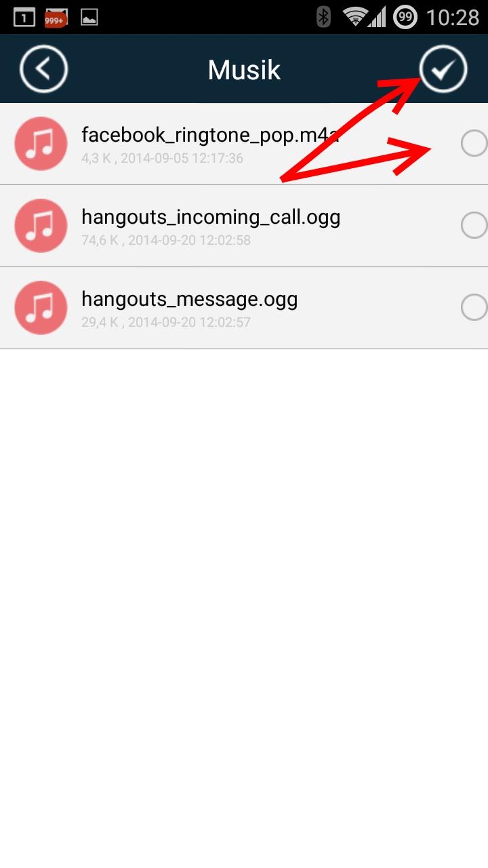Viewport: 488px width, 868px height.
Task: Tap the picture notification icon
Action: (x=89, y=18)
